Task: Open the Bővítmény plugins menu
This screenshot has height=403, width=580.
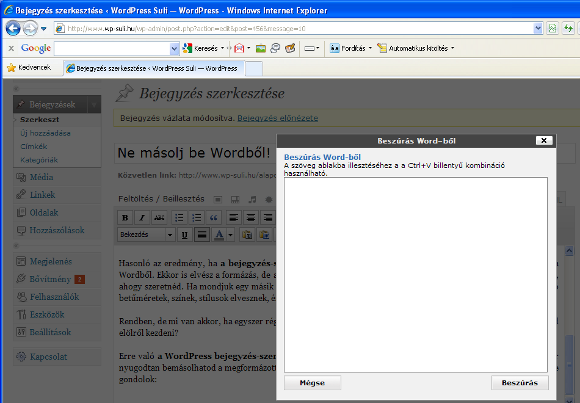Action: click(50, 279)
